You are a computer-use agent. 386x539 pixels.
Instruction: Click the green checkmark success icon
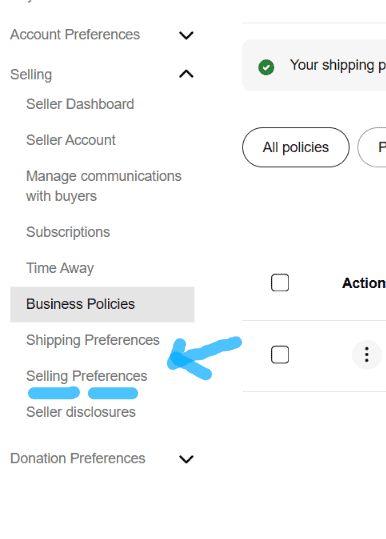click(266, 67)
